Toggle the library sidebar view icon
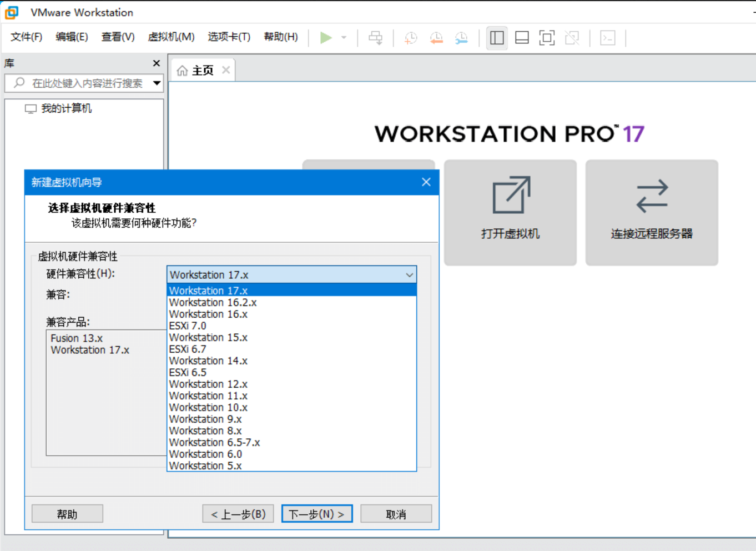756x551 pixels. (x=497, y=38)
